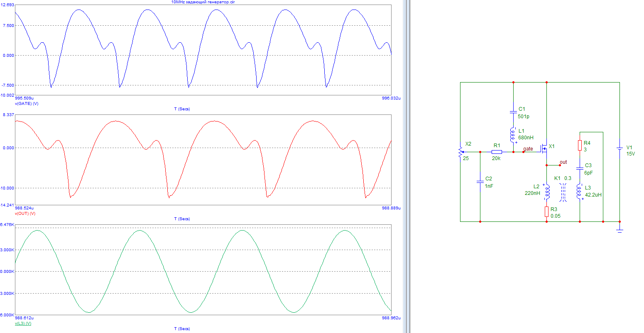This screenshot has height=333, width=644.
Task: Select the L1 680nH inductor symbol
Action: click(x=513, y=134)
